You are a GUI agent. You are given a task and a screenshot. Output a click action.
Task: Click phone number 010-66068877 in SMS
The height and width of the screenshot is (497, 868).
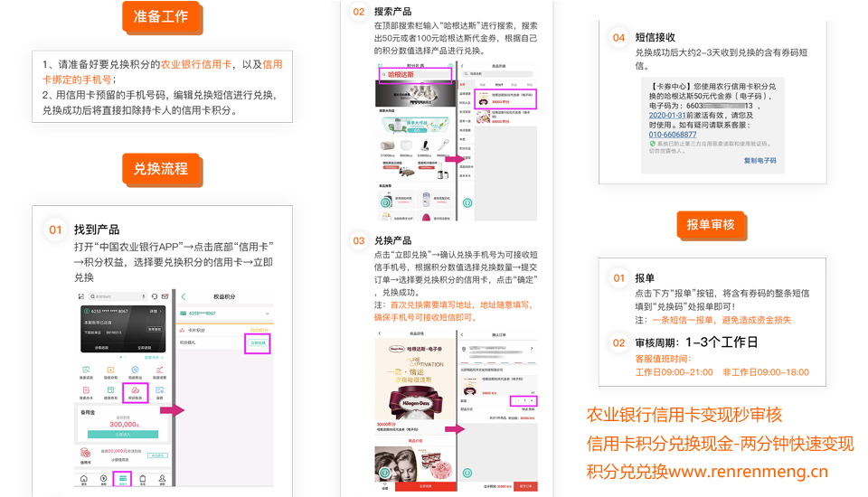[x=673, y=135]
